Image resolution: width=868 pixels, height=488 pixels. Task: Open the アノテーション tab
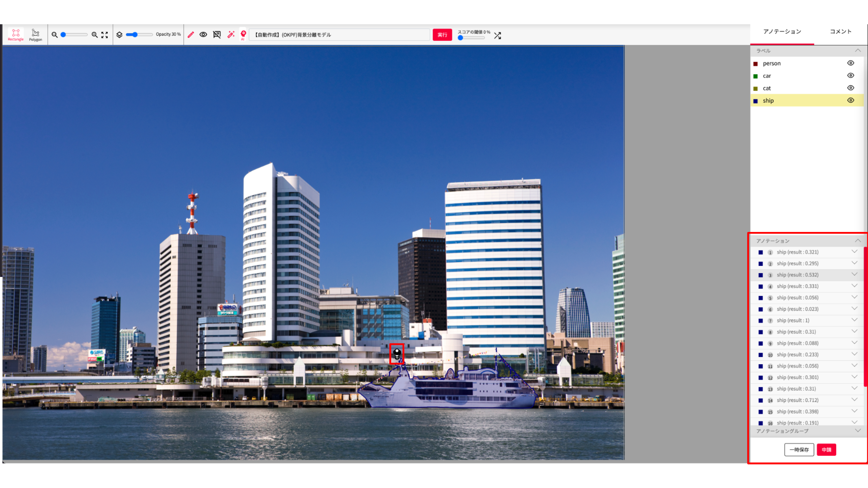click(x=782, y=32)
